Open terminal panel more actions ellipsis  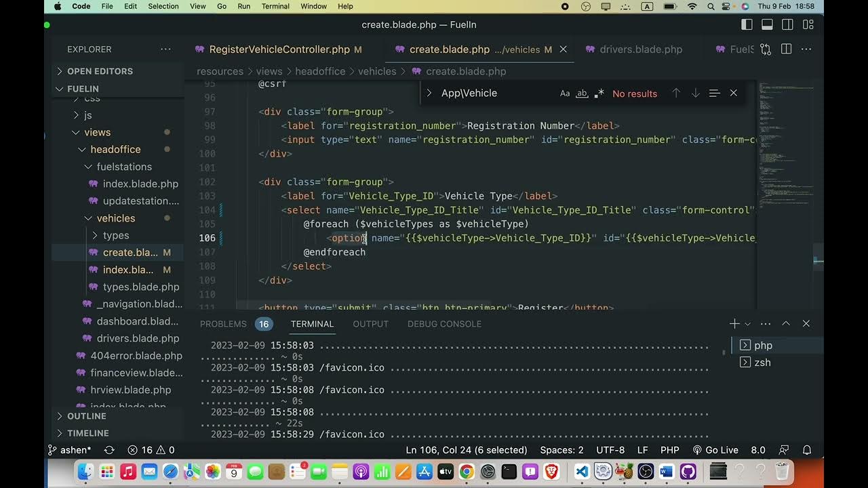click(x=766, y=324)
